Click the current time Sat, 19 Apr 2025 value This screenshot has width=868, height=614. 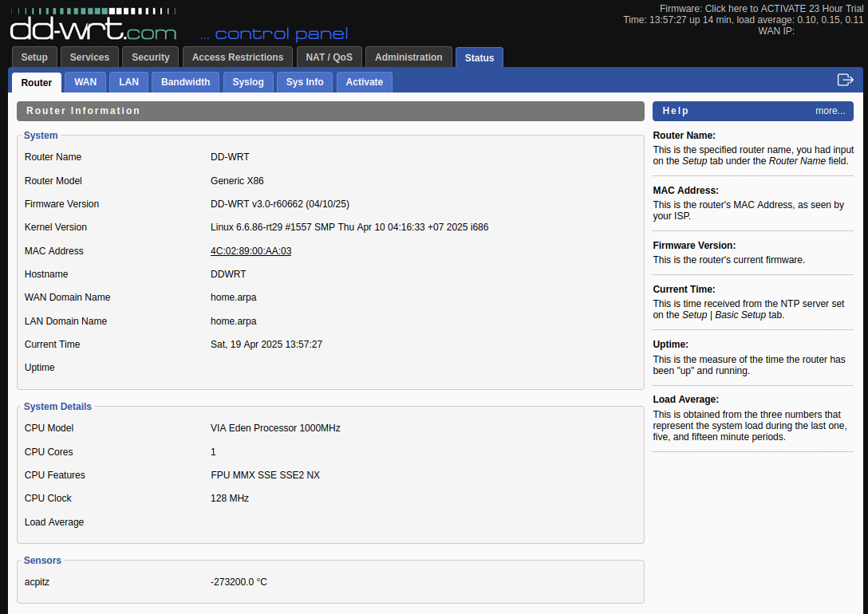pyautogui.click(x=266, y=344)
